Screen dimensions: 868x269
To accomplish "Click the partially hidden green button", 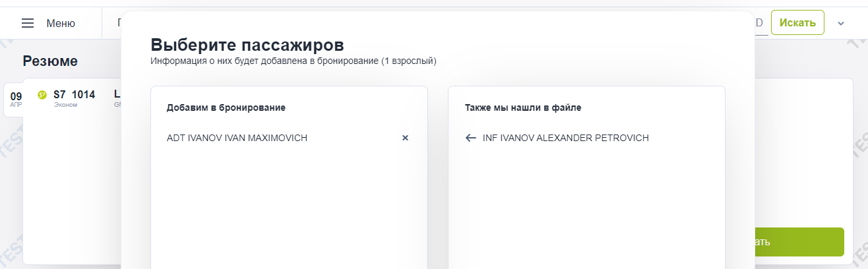I will point(799,242).
